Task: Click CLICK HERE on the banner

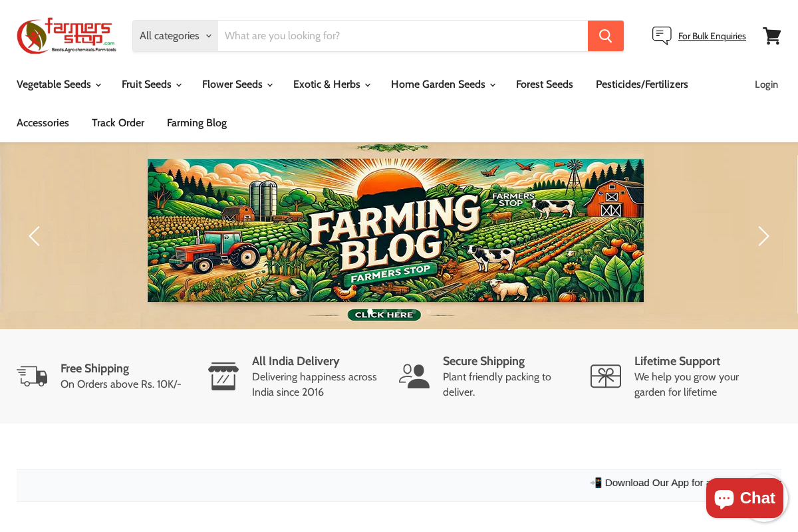Action: click(x=384, y=315)
